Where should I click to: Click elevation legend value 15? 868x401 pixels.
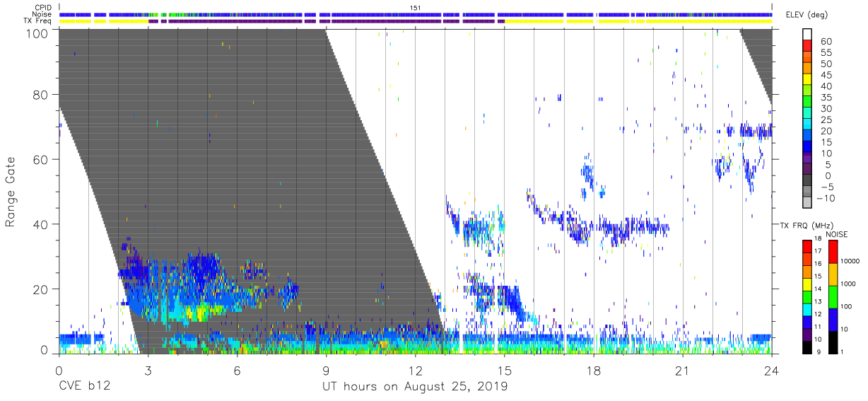point(828,142)
